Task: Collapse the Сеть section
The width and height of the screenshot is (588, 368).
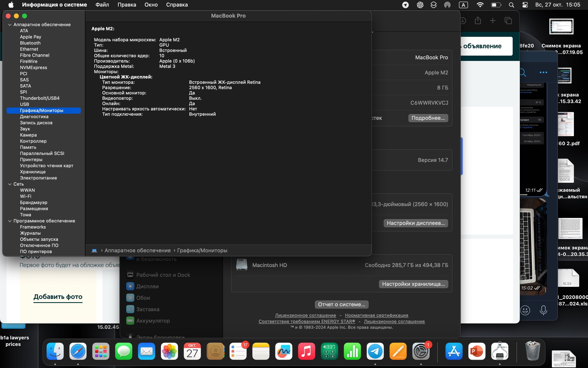Action: tap(10, 184)
